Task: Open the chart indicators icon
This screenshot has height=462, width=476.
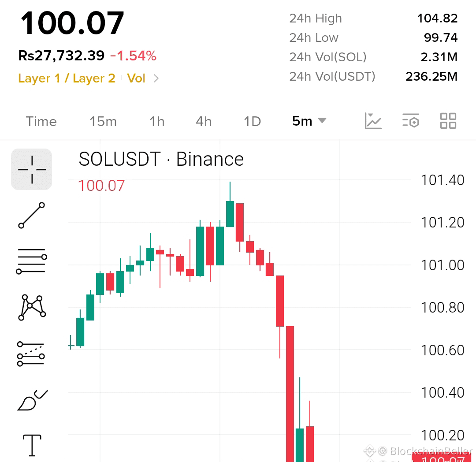Action: point(373,121)
